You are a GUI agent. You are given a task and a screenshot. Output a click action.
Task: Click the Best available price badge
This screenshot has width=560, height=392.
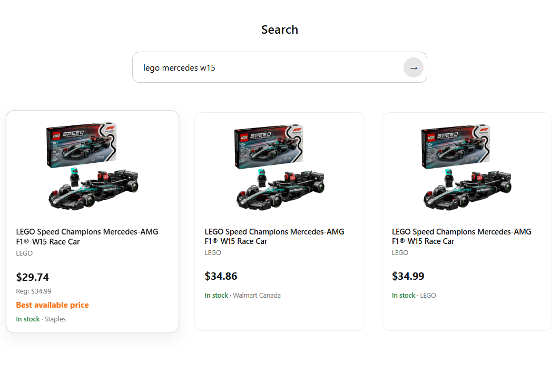tap(52, 305)
